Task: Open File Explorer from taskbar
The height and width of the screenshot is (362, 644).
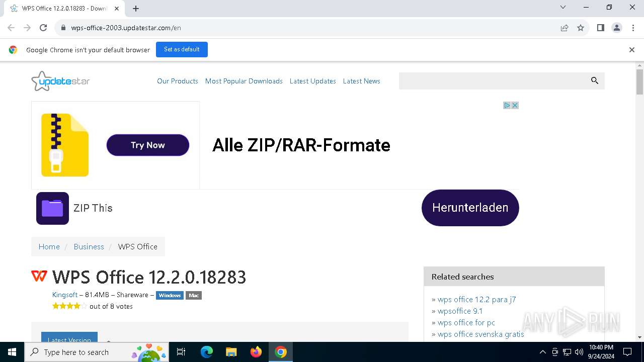Action: (231, 352)
